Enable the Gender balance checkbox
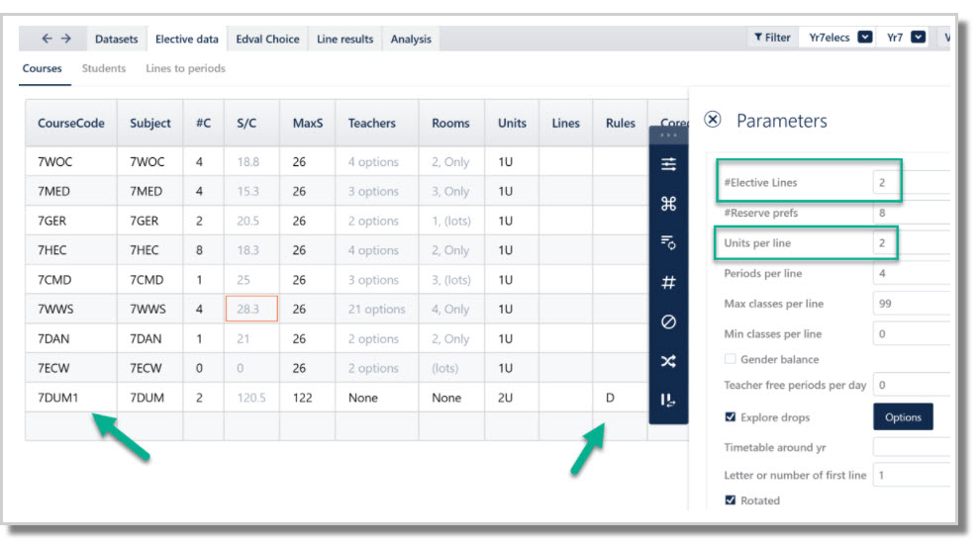The image size is (980, 545). point(730,359)
